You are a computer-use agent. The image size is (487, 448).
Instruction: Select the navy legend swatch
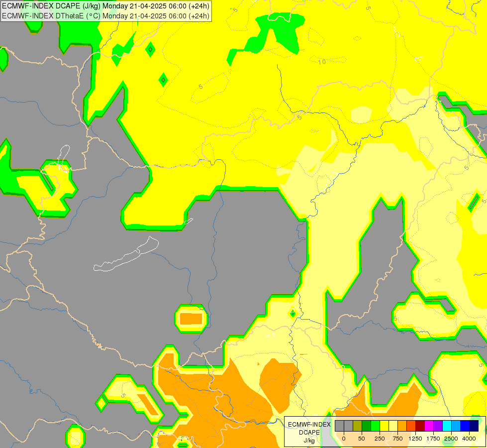(x=474, y=426)
